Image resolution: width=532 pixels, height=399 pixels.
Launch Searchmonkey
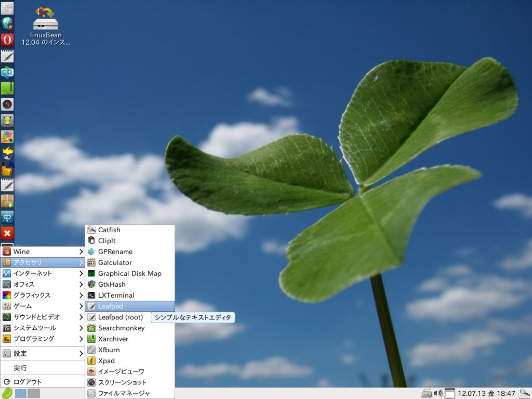(130, 328)
